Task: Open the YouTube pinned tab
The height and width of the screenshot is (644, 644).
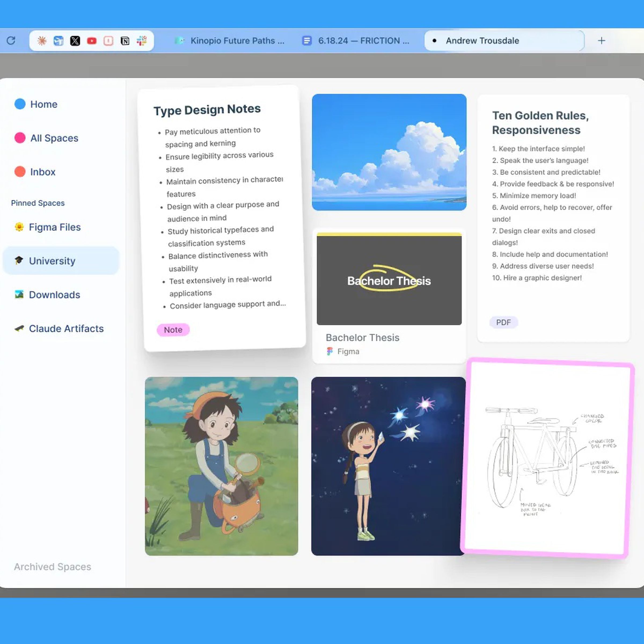Action: (x=92, y=41)
